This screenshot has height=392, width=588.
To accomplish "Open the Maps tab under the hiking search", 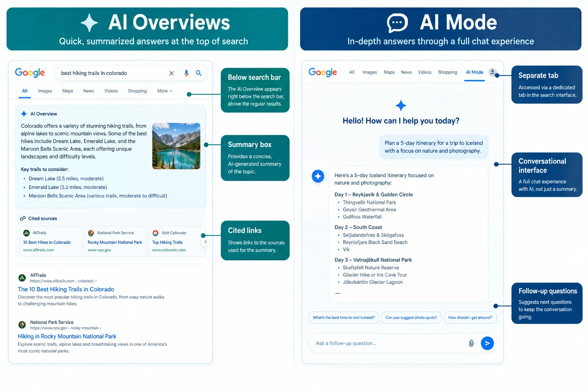I will coord(68,91).
